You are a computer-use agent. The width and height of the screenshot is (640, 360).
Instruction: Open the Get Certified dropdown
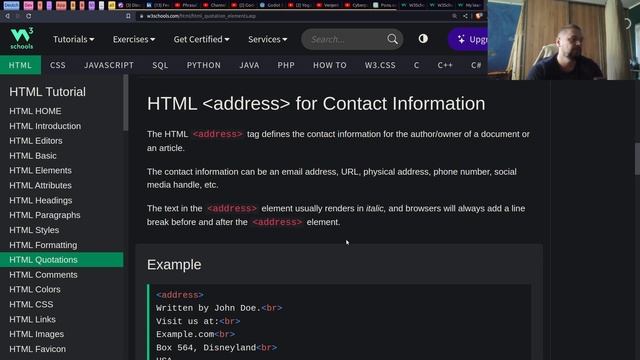click(x=201, y=39)
